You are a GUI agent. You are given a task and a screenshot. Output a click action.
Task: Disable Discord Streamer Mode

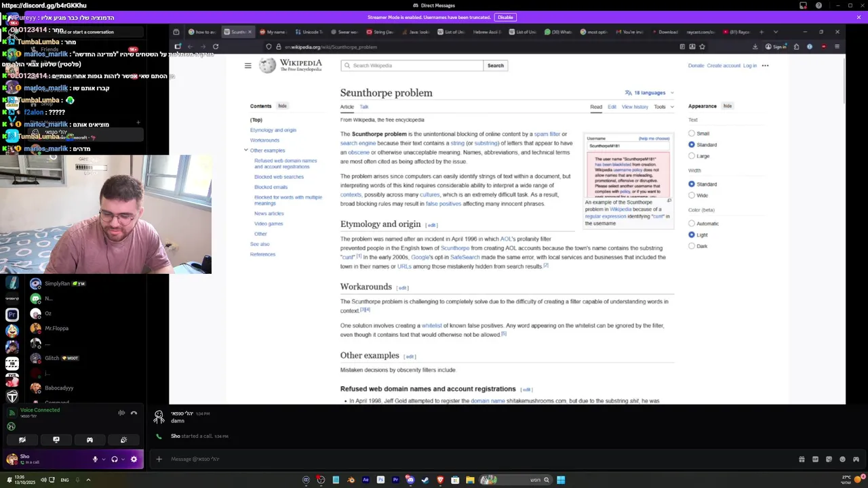click(505, 17)
